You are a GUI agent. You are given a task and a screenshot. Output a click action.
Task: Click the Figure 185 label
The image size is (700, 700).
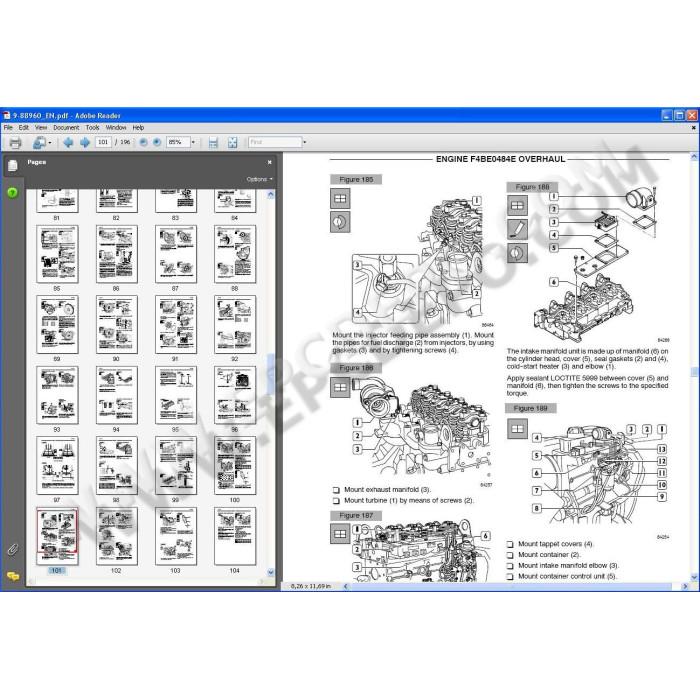tap(356, 179)
